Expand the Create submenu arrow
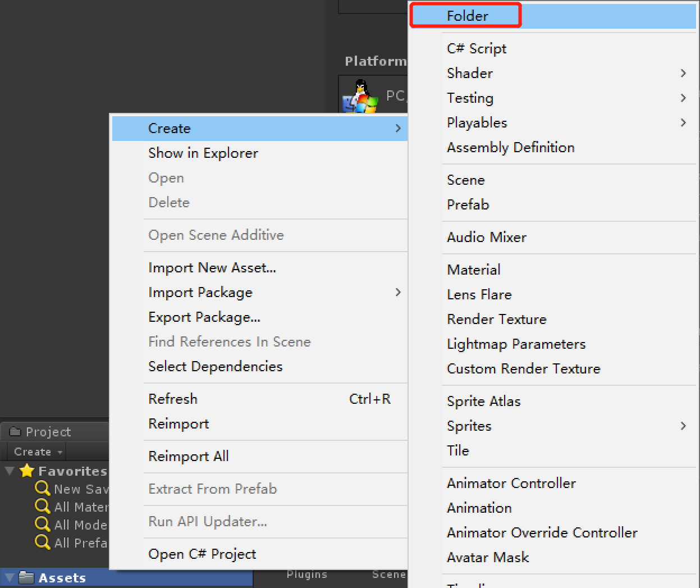This screenshot has height=588, width=700. coord(398,128)
